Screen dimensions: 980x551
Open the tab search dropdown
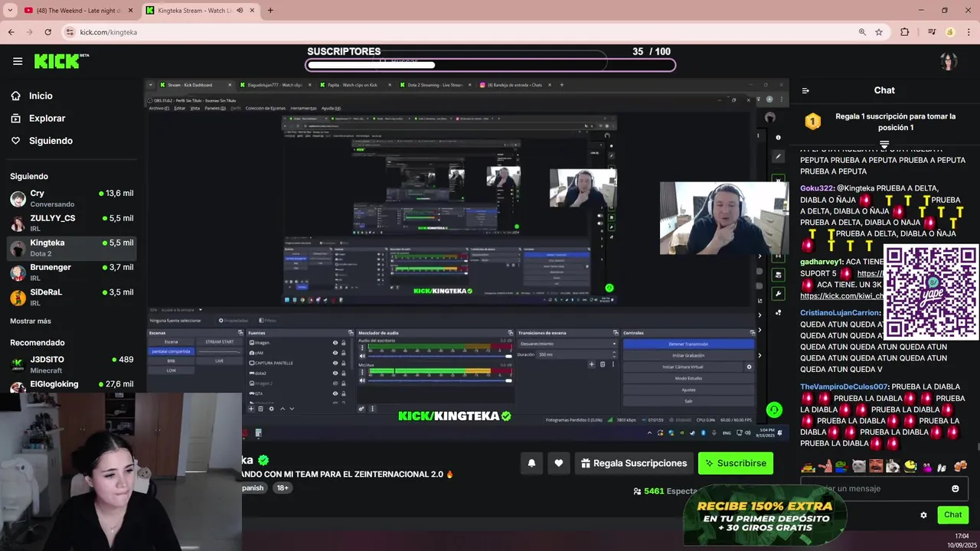[10, 11]
